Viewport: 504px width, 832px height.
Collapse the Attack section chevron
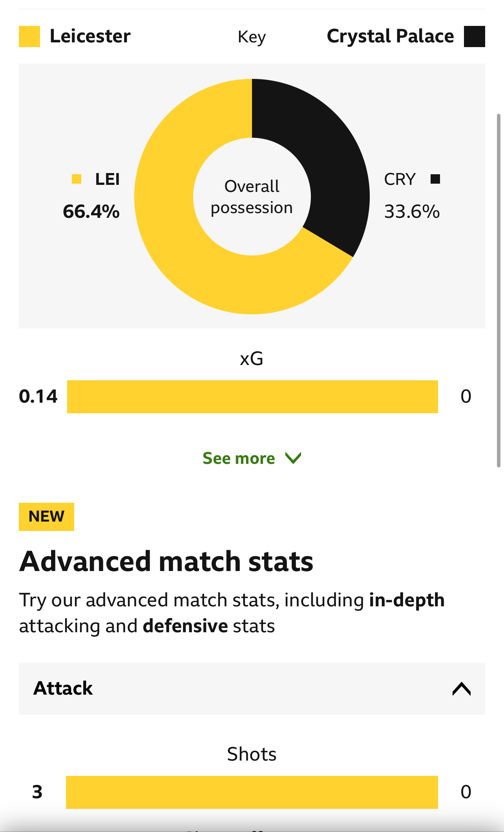click(461, 689)
